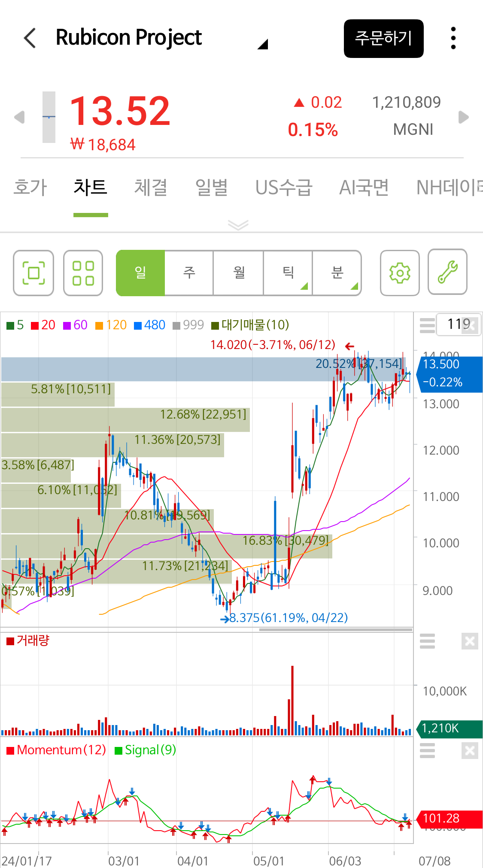Viewport: 483px width, 868px height.
Task: Open Momentum panel hamburger menu
Action: click(x=427, y=751)
